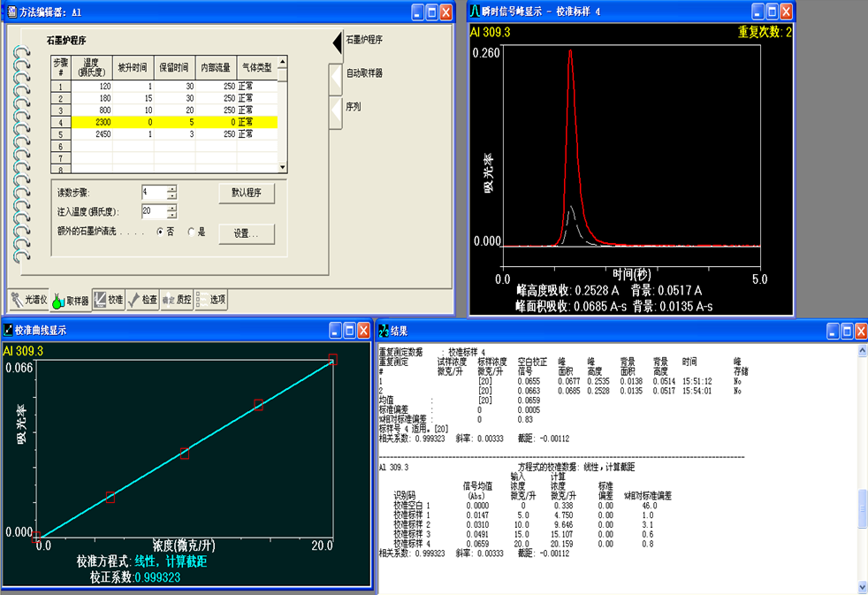Click the 方法编辑器 window title icon

coord(11,11)
